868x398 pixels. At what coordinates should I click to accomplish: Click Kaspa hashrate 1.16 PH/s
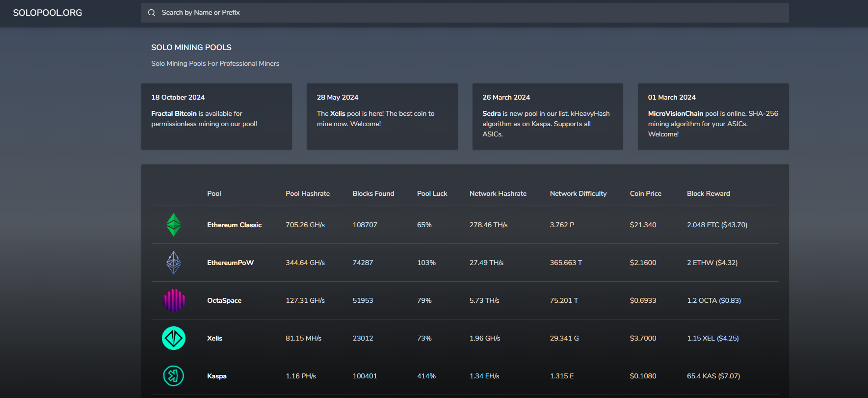click(301, 376)
